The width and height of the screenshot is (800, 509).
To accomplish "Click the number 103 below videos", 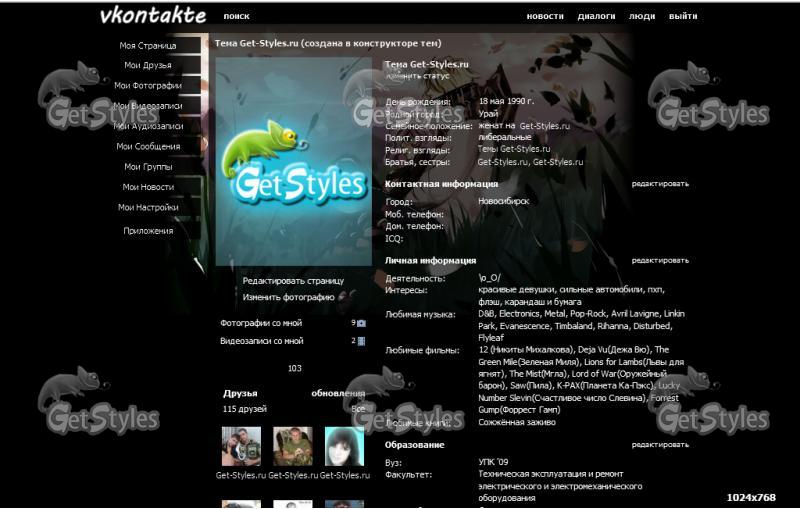I will point(294,369).
